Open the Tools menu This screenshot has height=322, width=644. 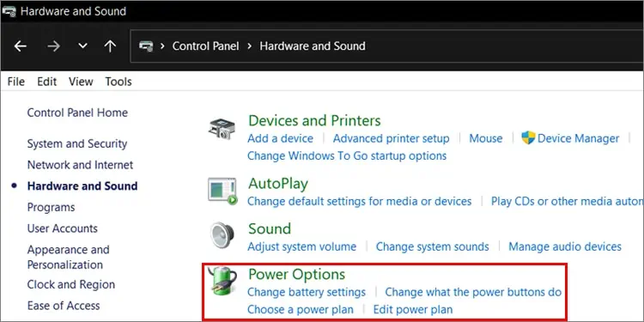(x=118, y=82)
